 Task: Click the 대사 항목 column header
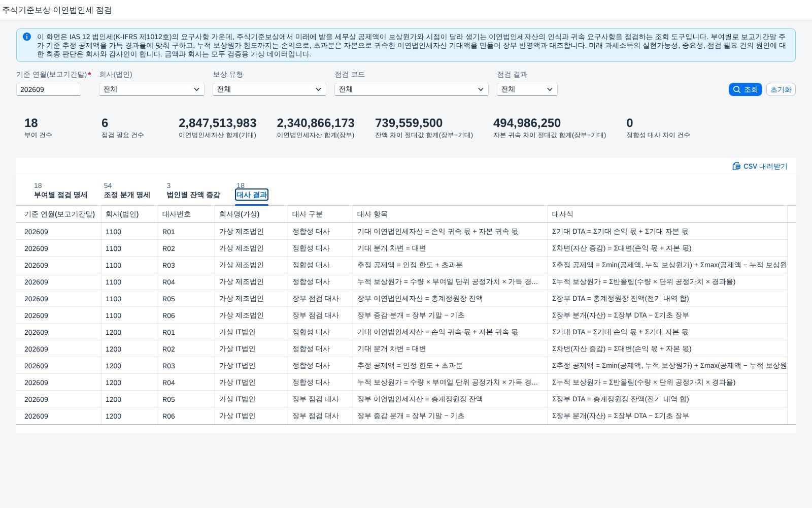pos(450,214)
